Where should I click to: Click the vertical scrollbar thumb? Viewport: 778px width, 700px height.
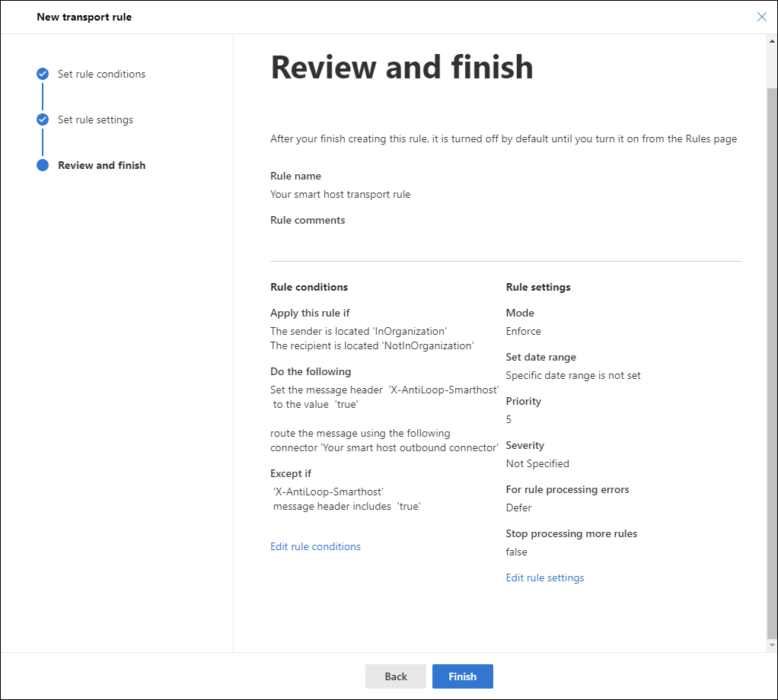pyautogui.click(x=772, y=364)
